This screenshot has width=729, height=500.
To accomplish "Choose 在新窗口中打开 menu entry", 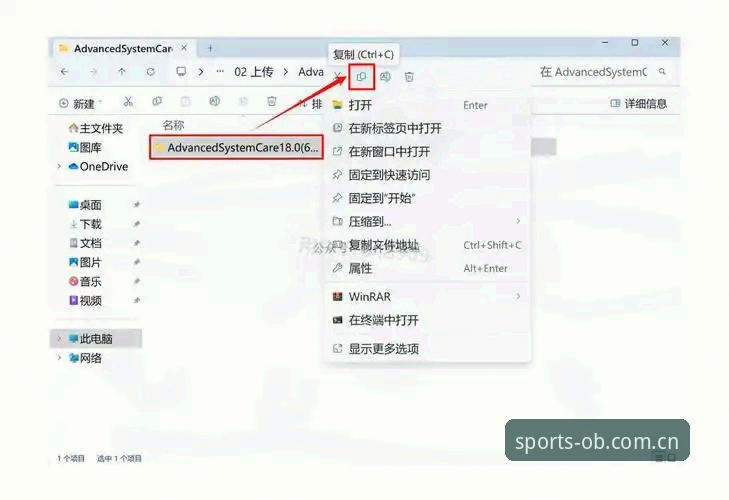I will click(x=427, y=152).
